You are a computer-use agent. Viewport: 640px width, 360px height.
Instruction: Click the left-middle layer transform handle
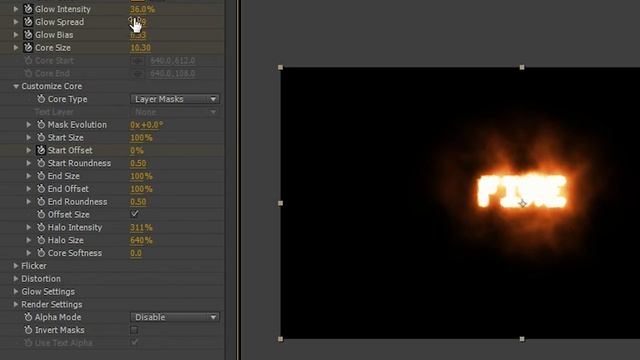coord(280,203)
